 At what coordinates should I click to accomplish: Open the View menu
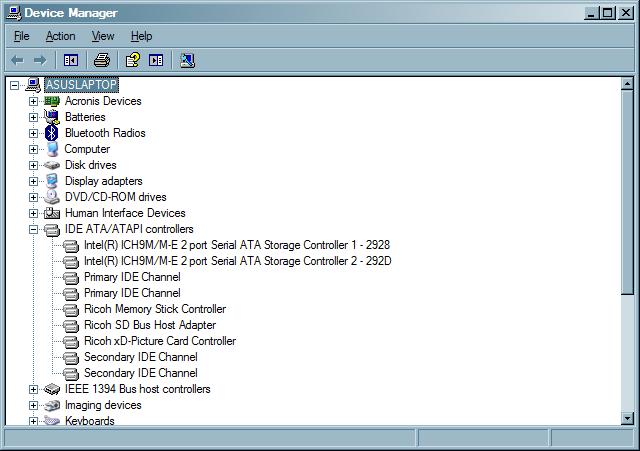pos(103,36)
